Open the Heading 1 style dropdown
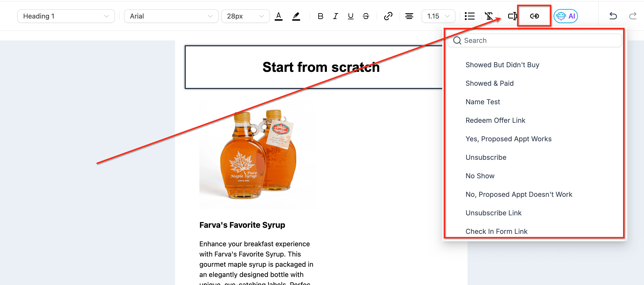This screenshot has height=285, width=644. (x=66, y=16)
